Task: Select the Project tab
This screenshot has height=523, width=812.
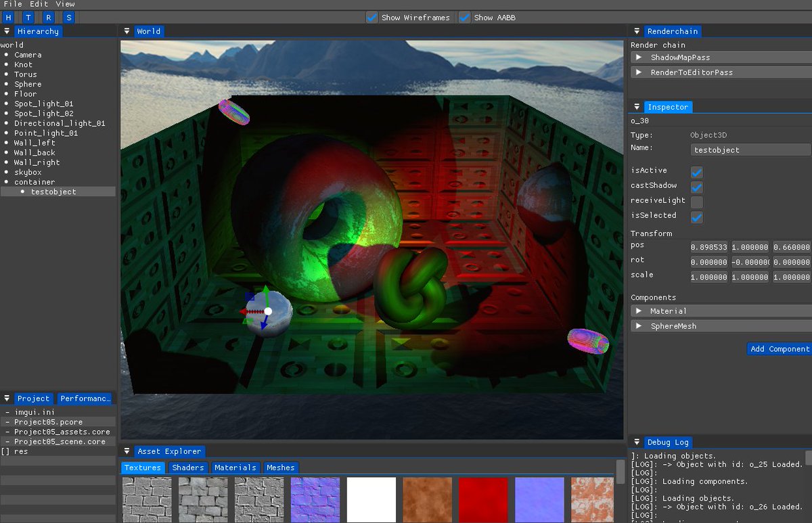Action: [34, 399]
